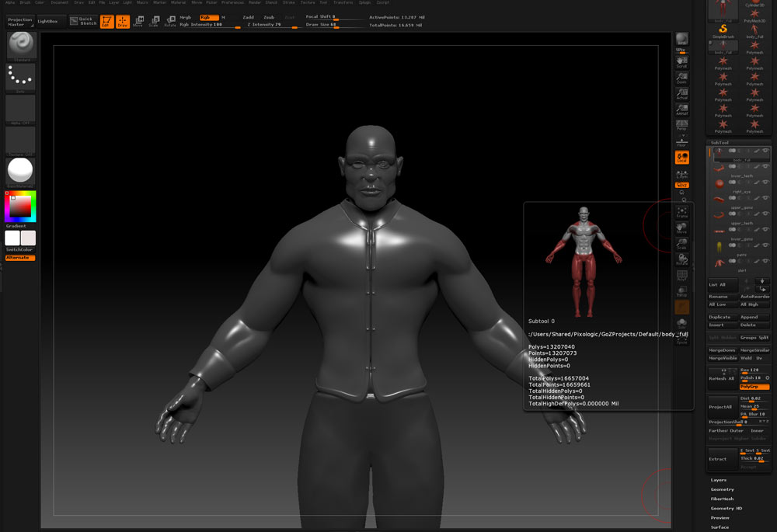Enable Zadd sculpt mode
Image resolution: width=777 pixels, height=532 pixels.
pos(249,17)
